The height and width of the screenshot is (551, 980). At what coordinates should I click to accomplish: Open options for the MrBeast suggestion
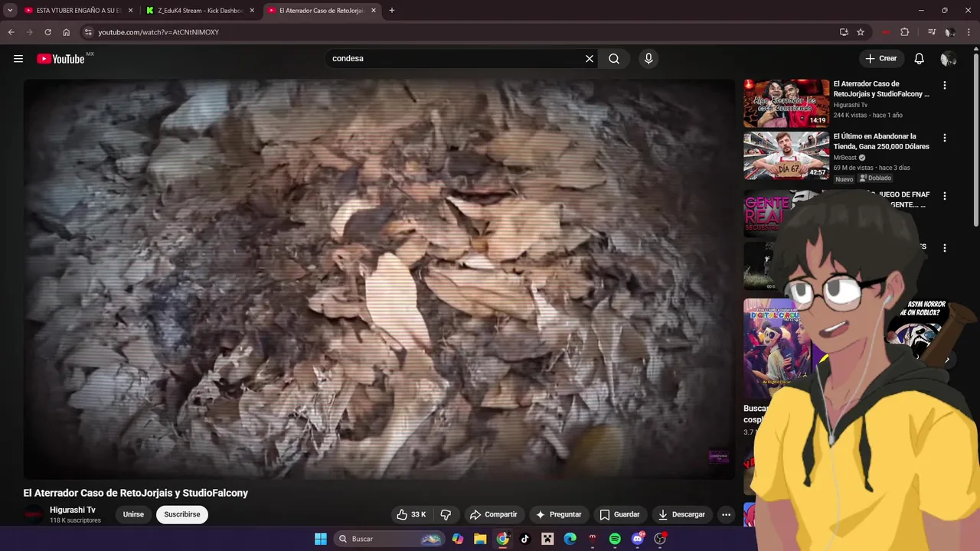tap(944, 138)
